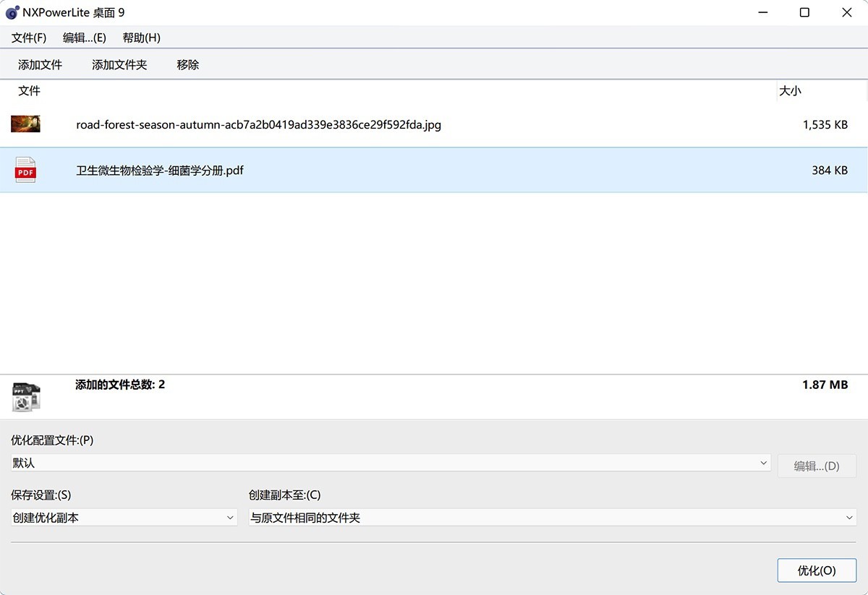Minimize the NXPowerLite window
The image size is (868, 595).
[762, 13]
